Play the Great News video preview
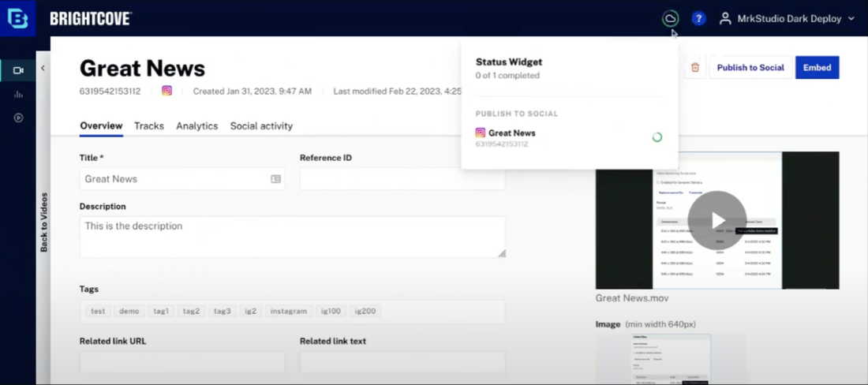This screenshot has height=385, width=868. coord(716,220)
